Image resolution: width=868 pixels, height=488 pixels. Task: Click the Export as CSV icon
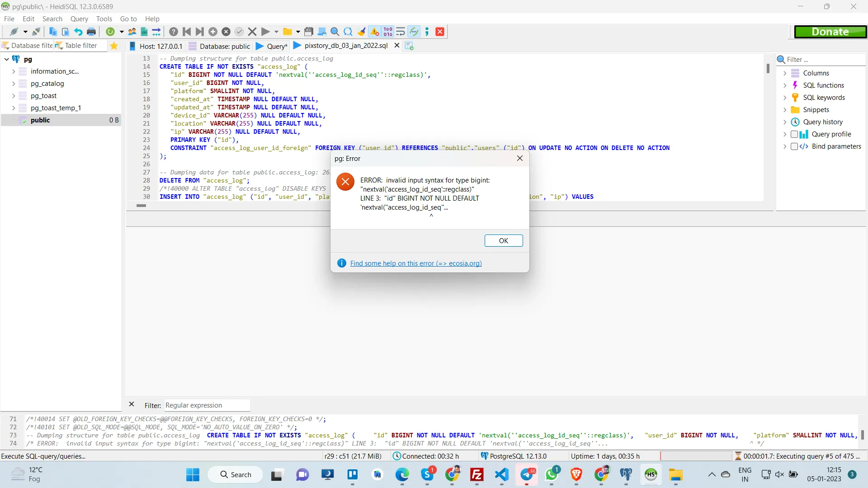[144, 32]
